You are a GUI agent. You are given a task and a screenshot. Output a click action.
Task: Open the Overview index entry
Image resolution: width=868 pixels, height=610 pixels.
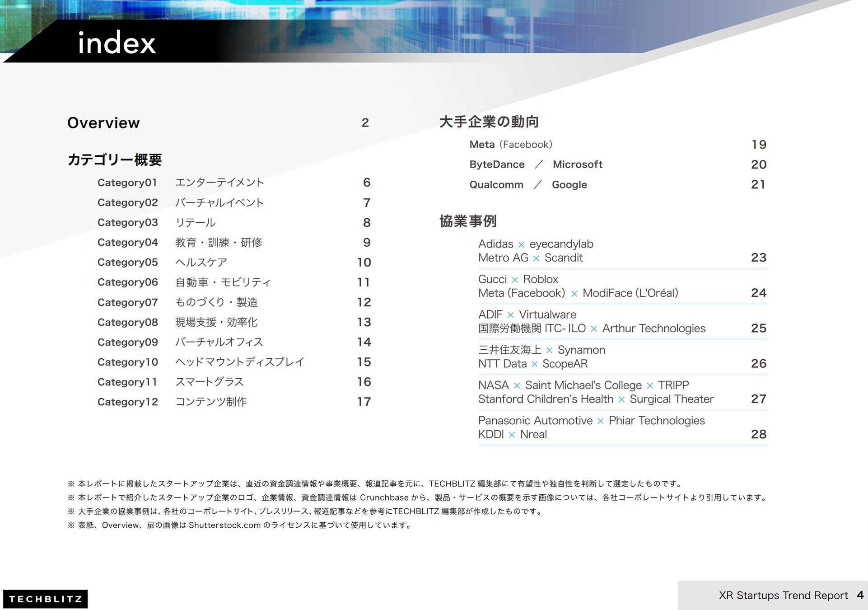point(103,123)
